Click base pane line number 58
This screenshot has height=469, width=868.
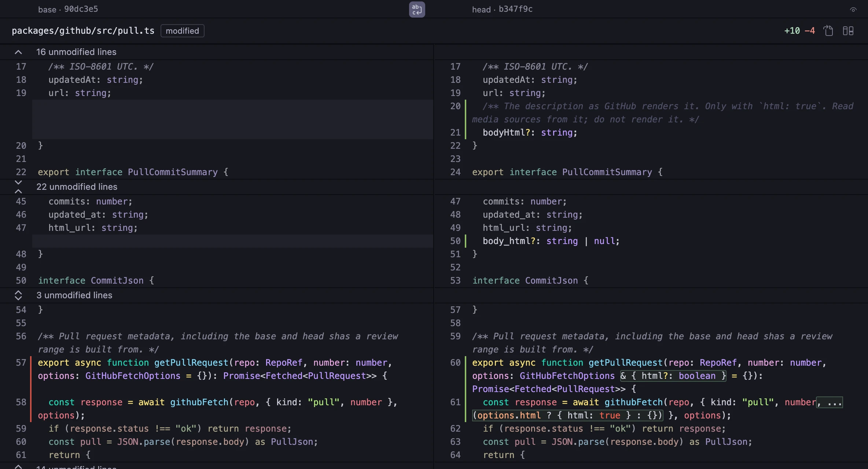point(21,402)
